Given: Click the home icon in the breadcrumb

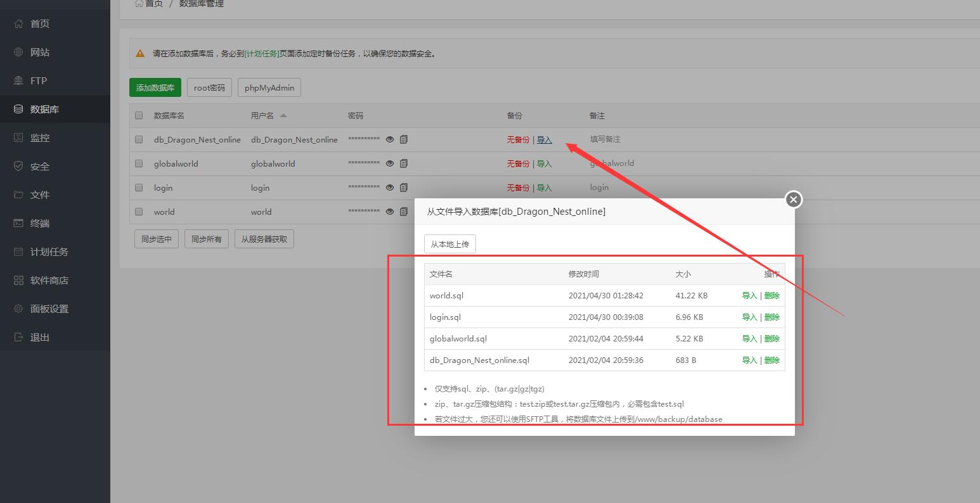Looking at the screenshot, I should pyautogui.click(x=139, y=3).
